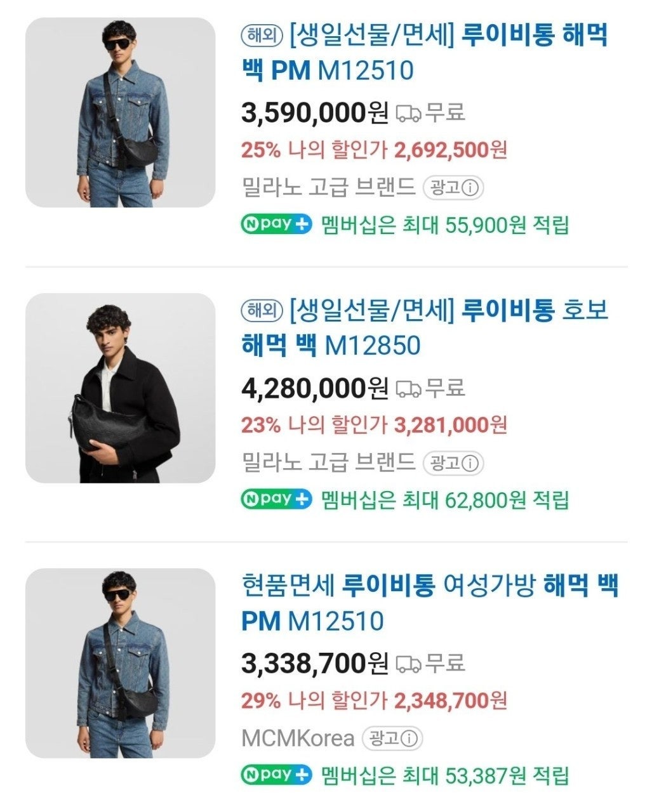Click the black jacket model product thumbnail
Screen dimensions: 652x812
pos(121,388)
